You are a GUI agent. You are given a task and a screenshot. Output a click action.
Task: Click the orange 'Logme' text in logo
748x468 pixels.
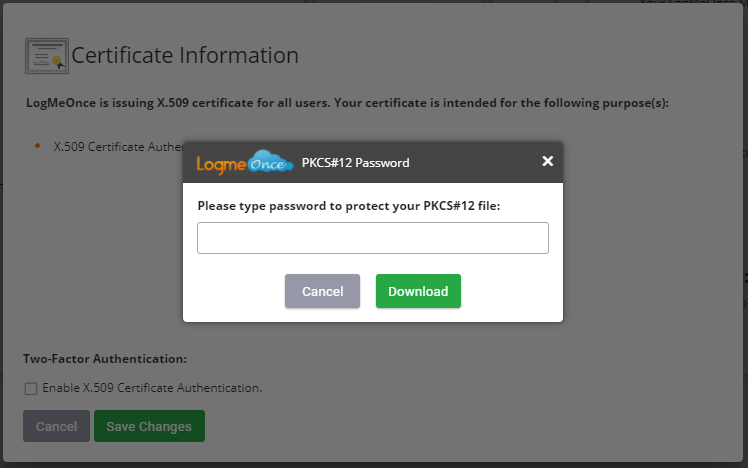221,165
